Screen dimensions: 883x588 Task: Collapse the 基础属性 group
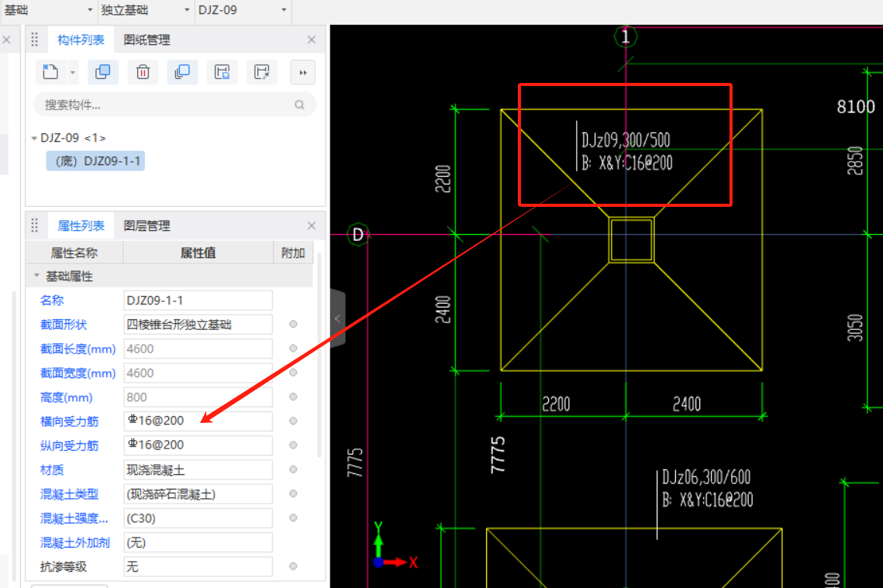36,276
